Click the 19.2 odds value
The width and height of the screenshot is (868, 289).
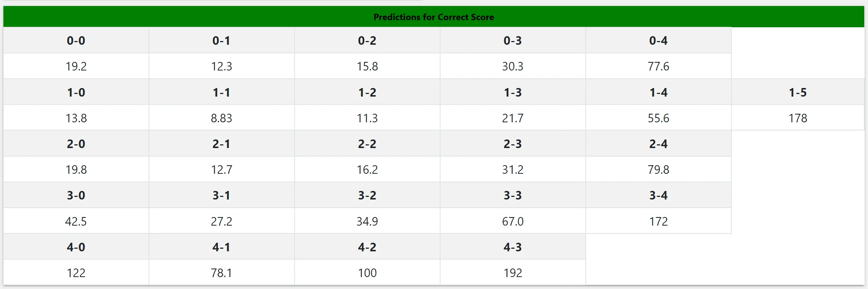pyautogui.click(x=76, y=66)
